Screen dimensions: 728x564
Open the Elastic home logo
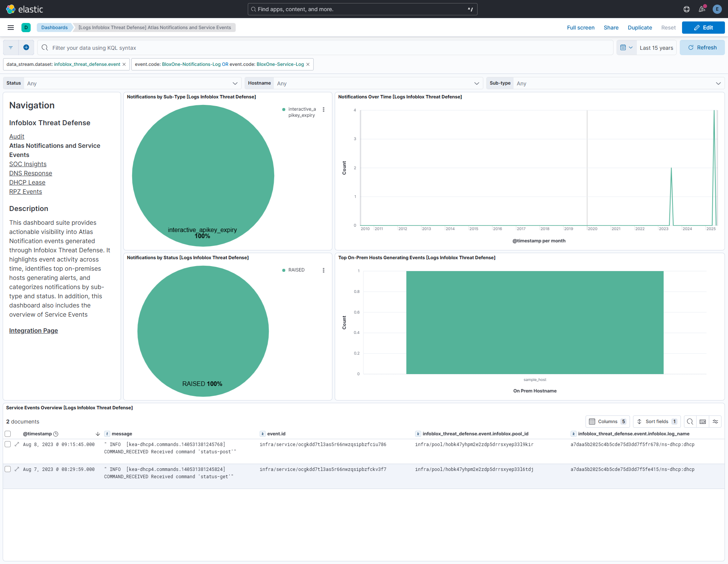click(25, 9)
